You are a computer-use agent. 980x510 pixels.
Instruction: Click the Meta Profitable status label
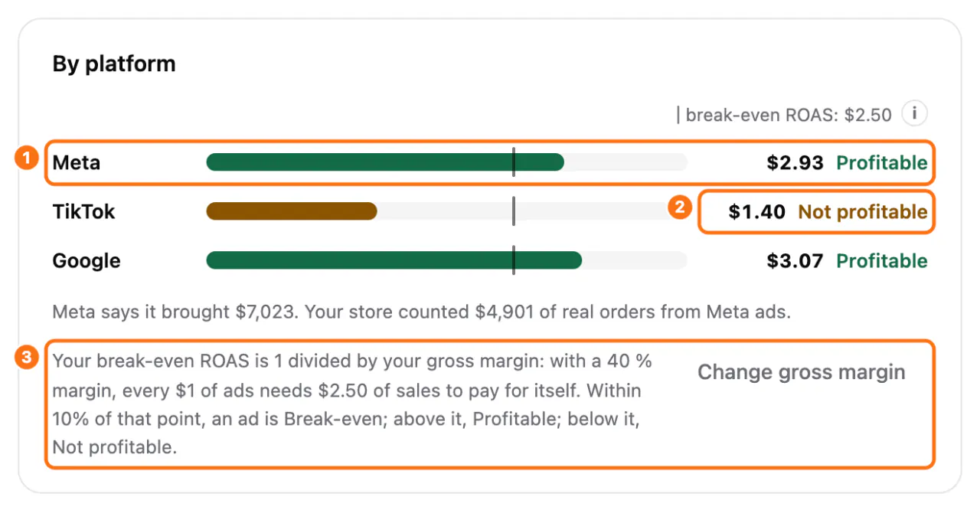[882, 162]
